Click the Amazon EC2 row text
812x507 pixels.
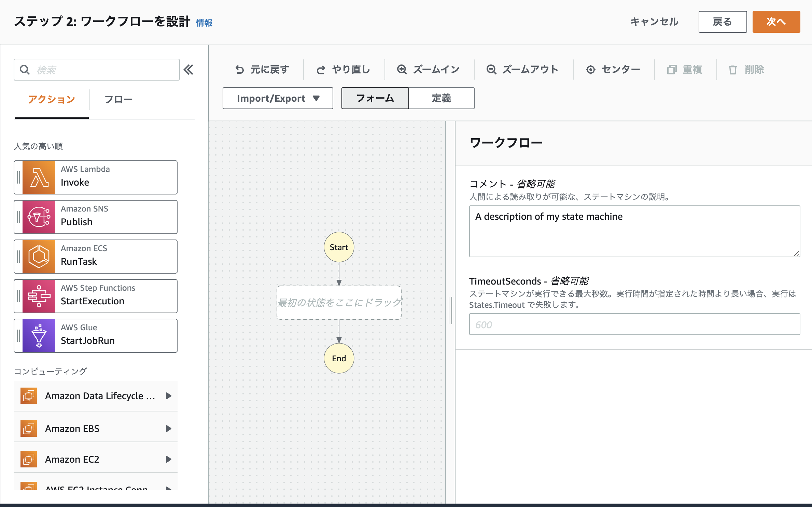point(72,459)
